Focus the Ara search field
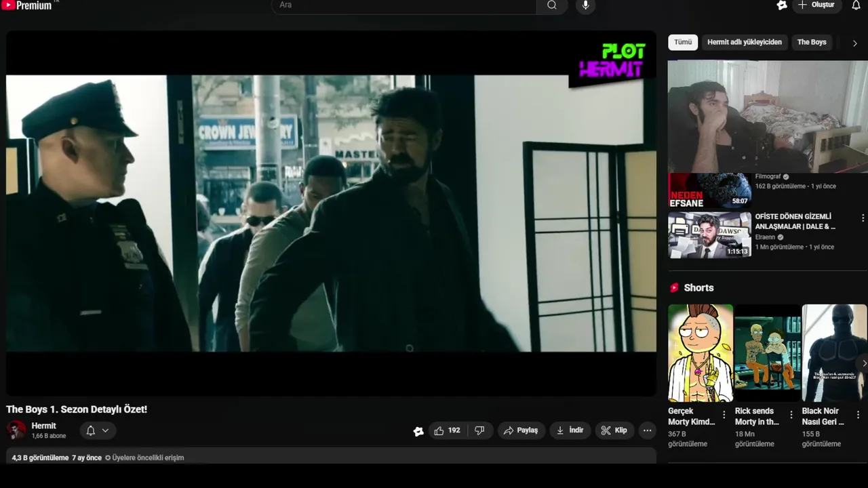Image resolution: width=868 pixels, height=488 pixels. click(x=404, y=5)
